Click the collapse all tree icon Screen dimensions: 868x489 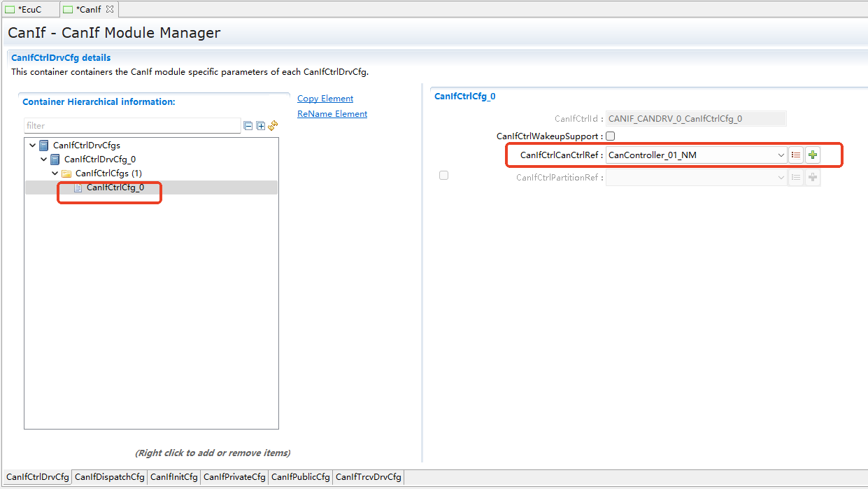click(x=248, y=126)
